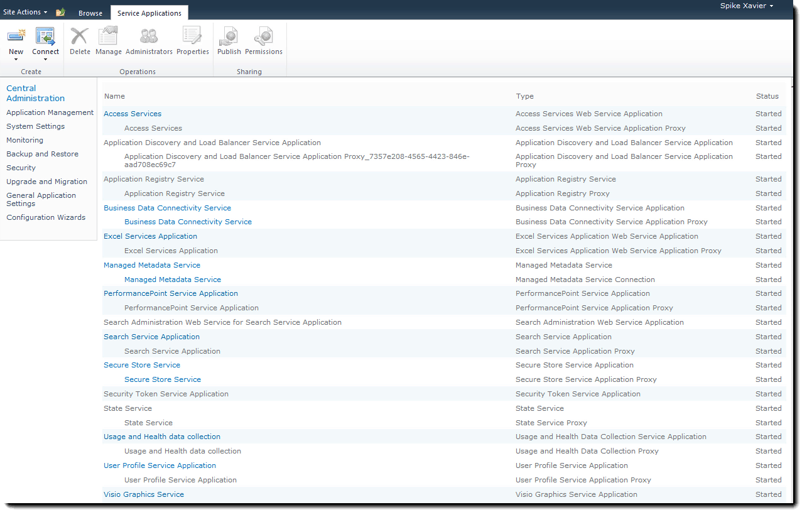Click the New service application icon
Viewport: 812px width, 522px height.
click(x=16, y=36)
